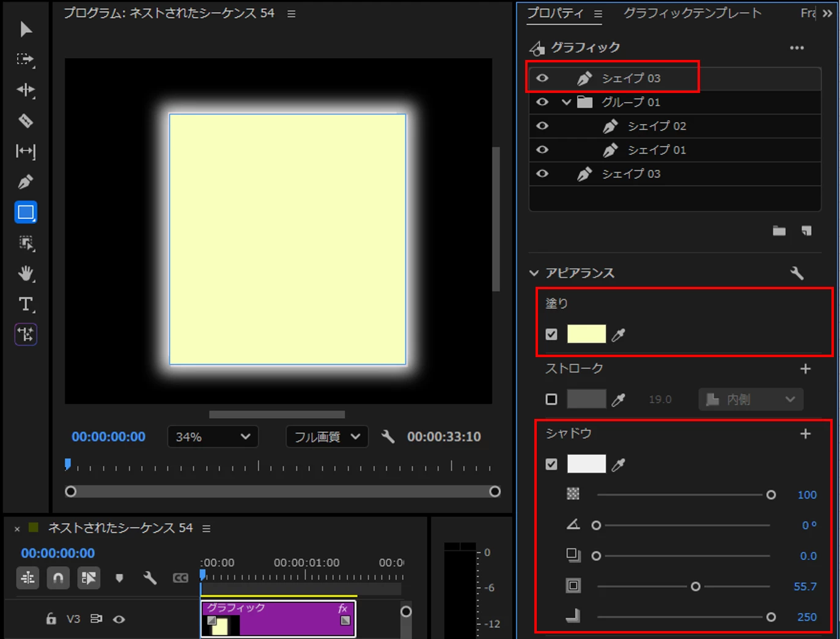
Task: Click the shadow size slider handle
Action: [x=695, y=586]
